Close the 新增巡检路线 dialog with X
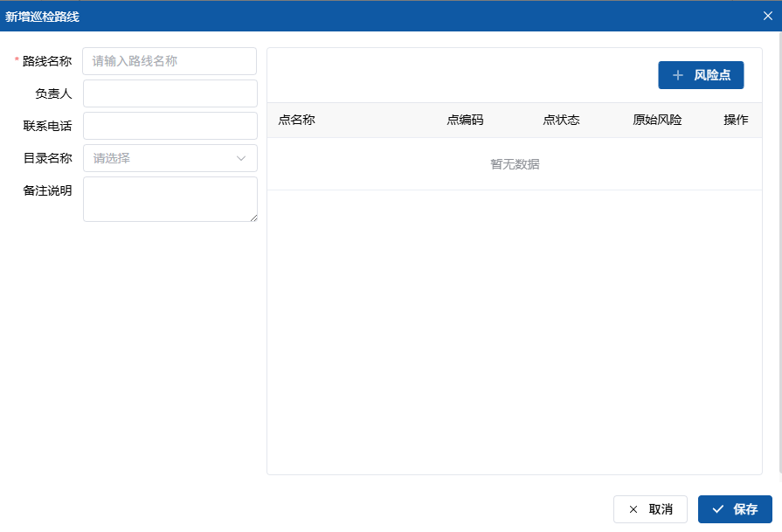The image size is (782, 532). [767, 16]
